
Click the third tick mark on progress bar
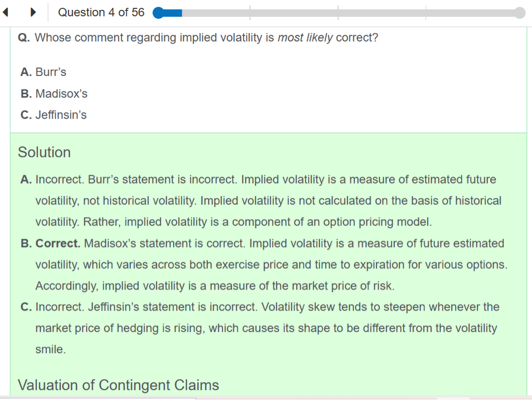pyautogui.click(x=425, y=13)
